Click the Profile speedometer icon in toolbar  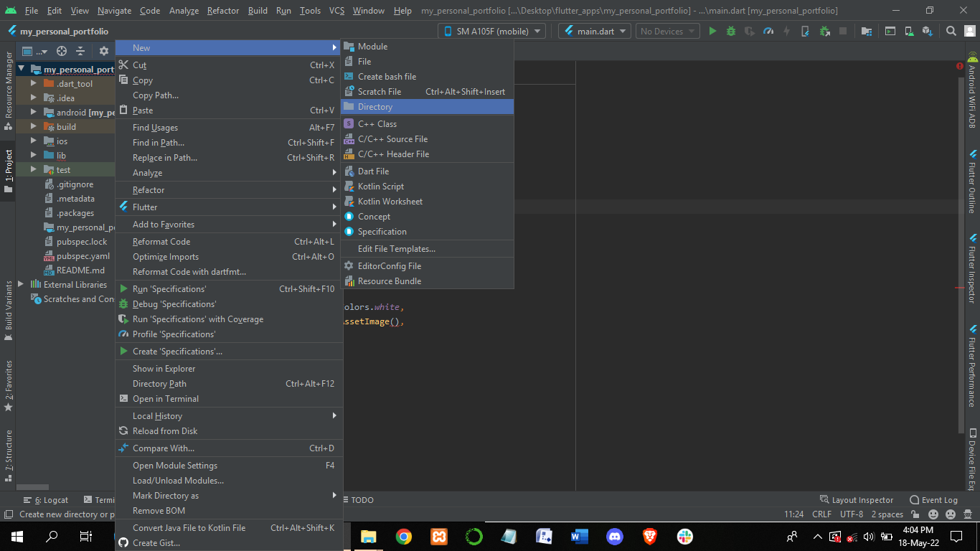click(768, 31)
